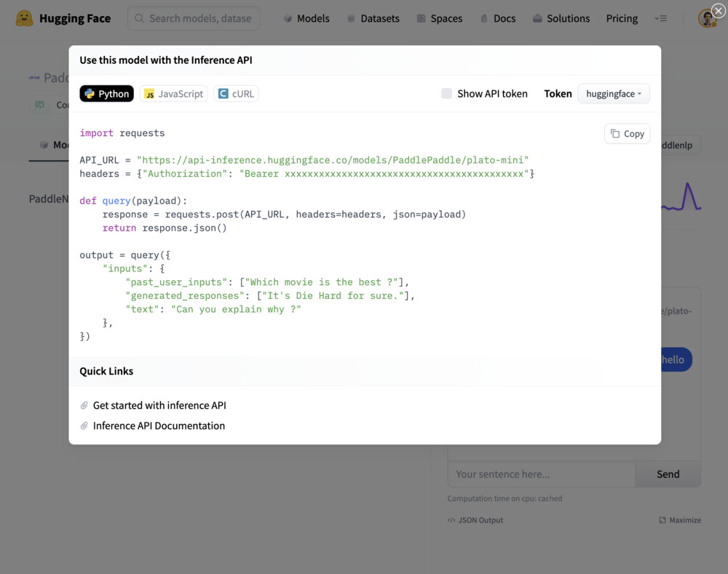Open Inference API Documentation link
Image resolution: width=728 pixels, height=574 pixels.
coord(159,426)
